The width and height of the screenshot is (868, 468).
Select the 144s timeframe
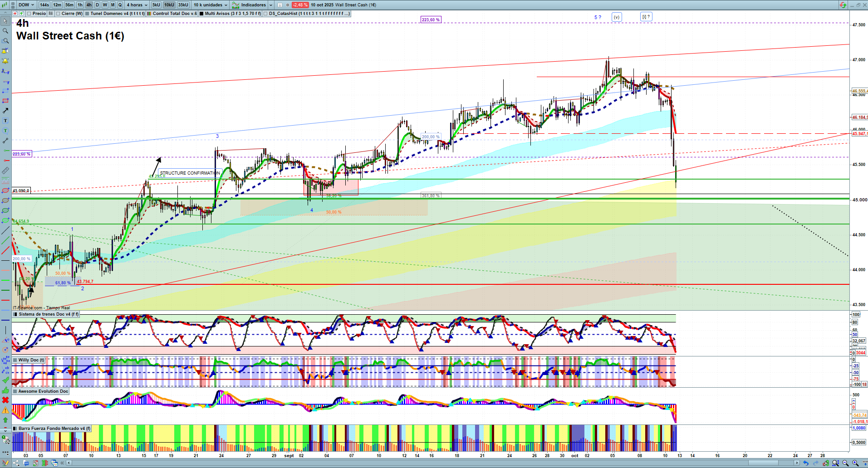(44, 5)
